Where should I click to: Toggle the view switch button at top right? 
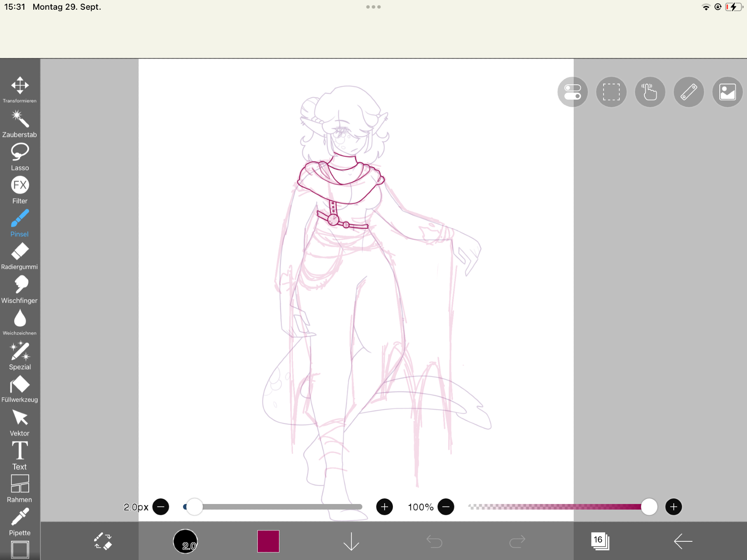click(x=572, y=92)
